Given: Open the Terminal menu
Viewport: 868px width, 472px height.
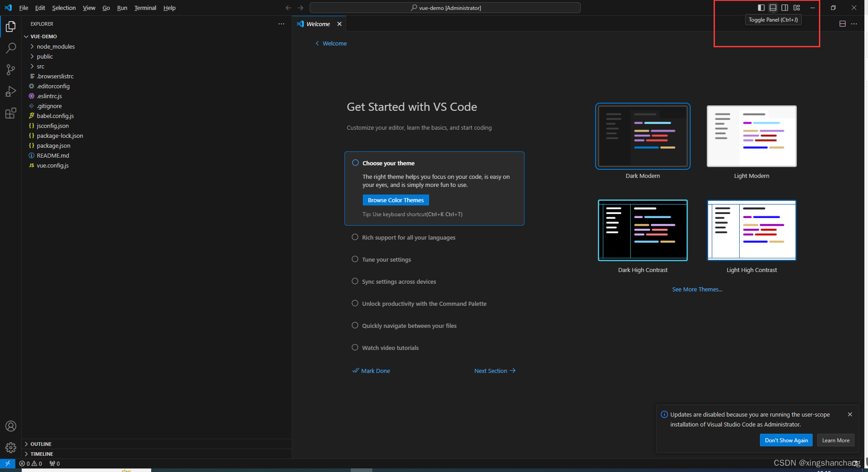Looking at the screenshot, I should pyautogui.click(x=145, y=8).
